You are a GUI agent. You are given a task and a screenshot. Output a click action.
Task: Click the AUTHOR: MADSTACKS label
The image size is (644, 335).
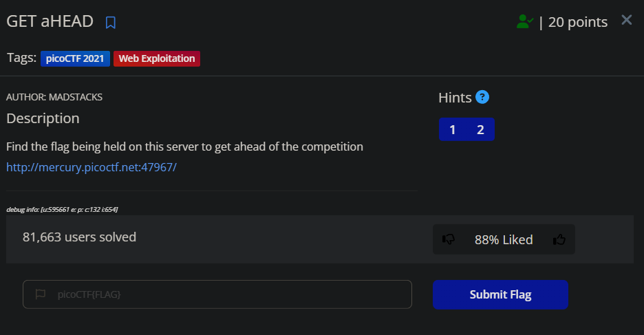pos(54,97)
